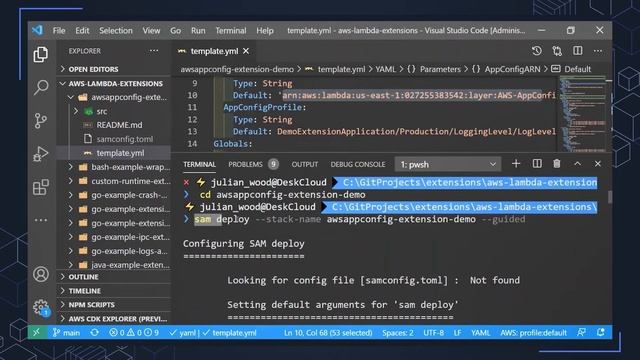Collapse the AWS-LAMBDA-EXTENSIONS section
This screenshot has height=360, width=640.
click(x=113, y=83)
